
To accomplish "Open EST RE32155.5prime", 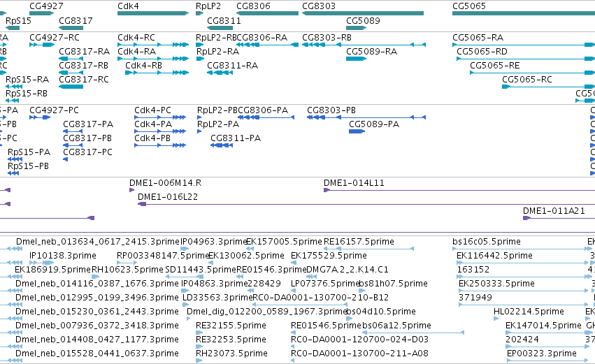I will pos(231,326).
